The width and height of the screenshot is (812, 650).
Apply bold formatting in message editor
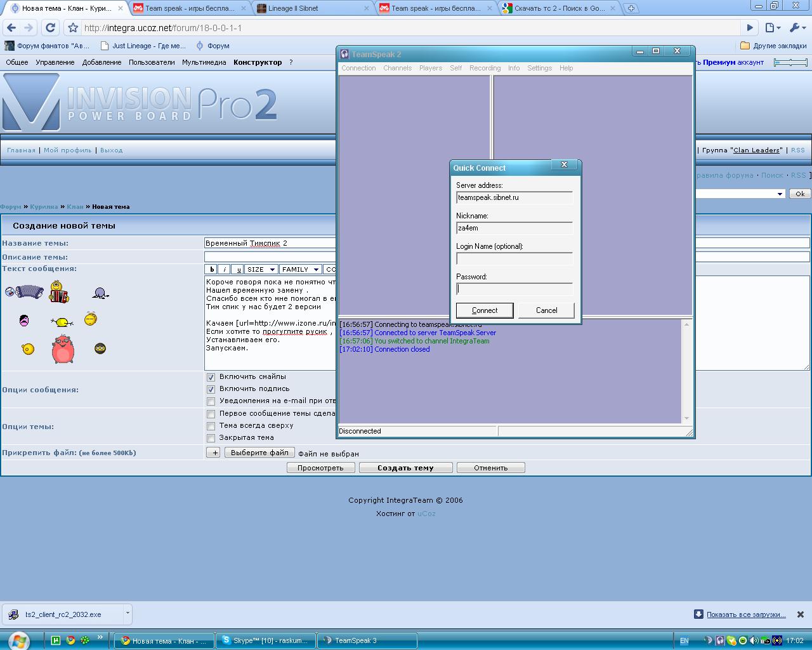212,269
